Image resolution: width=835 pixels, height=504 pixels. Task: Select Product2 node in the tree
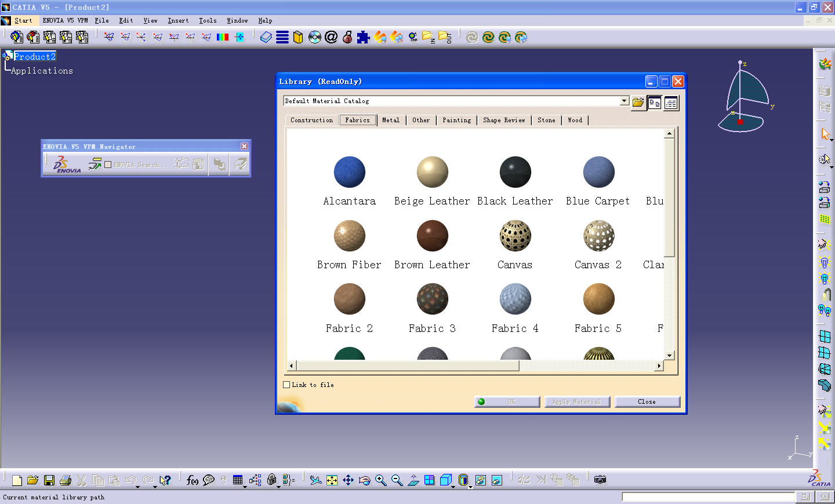(x=35, y=56)
